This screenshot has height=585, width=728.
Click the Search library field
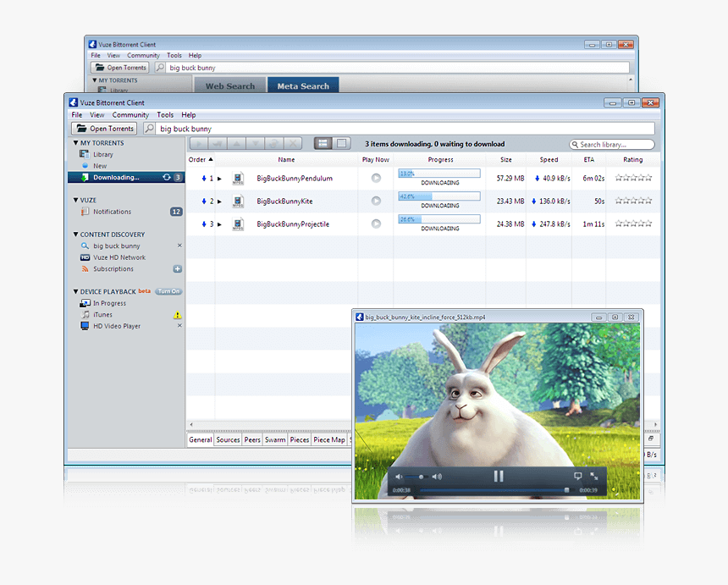point(612,145)
